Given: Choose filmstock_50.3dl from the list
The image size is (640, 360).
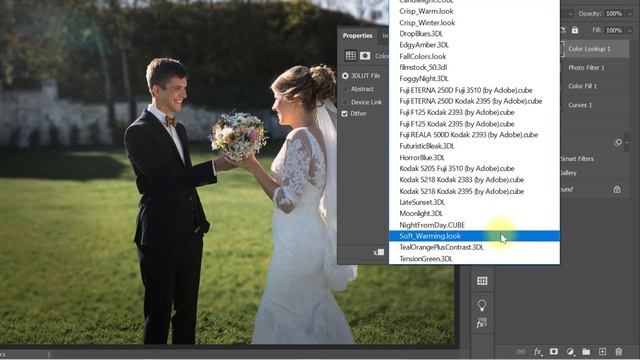Looking at the screenshot, I should pos(474,67).
